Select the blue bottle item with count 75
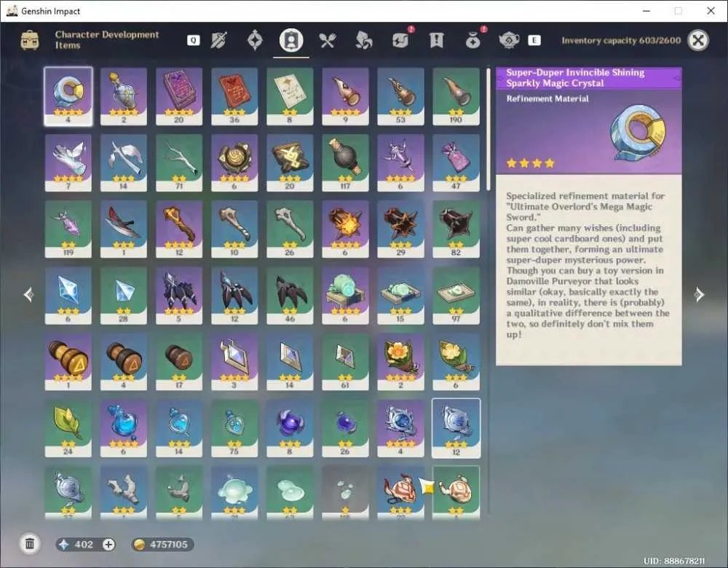The height and width of the screenshot is (568, 728). (x=234, y=428)
